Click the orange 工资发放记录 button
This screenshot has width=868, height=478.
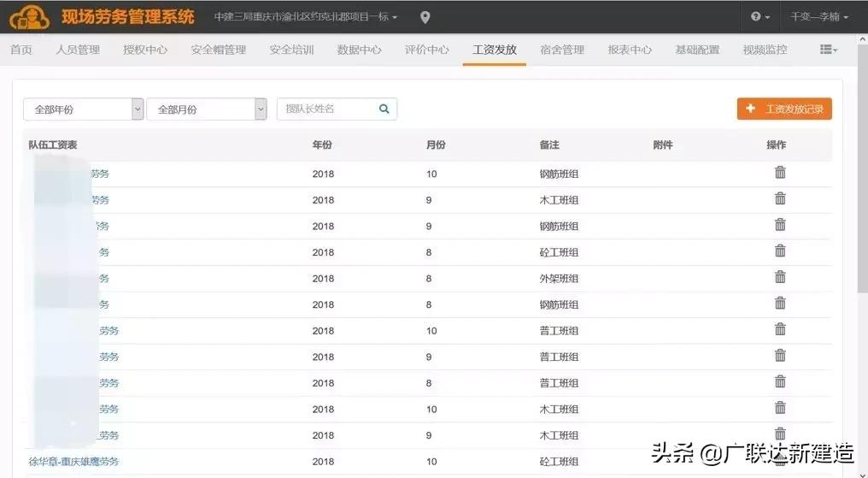point(784,109)
